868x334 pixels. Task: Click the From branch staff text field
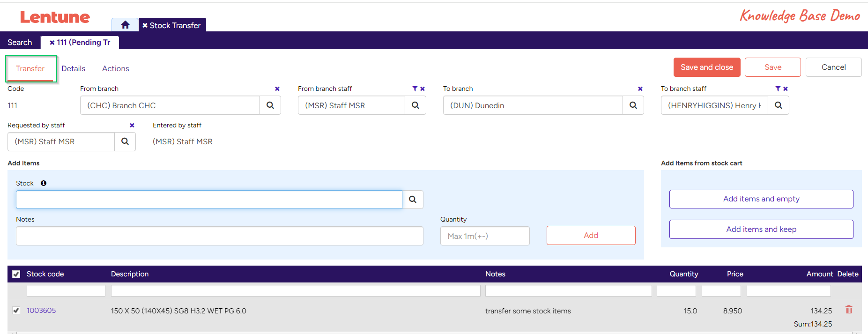pos(351,105)
